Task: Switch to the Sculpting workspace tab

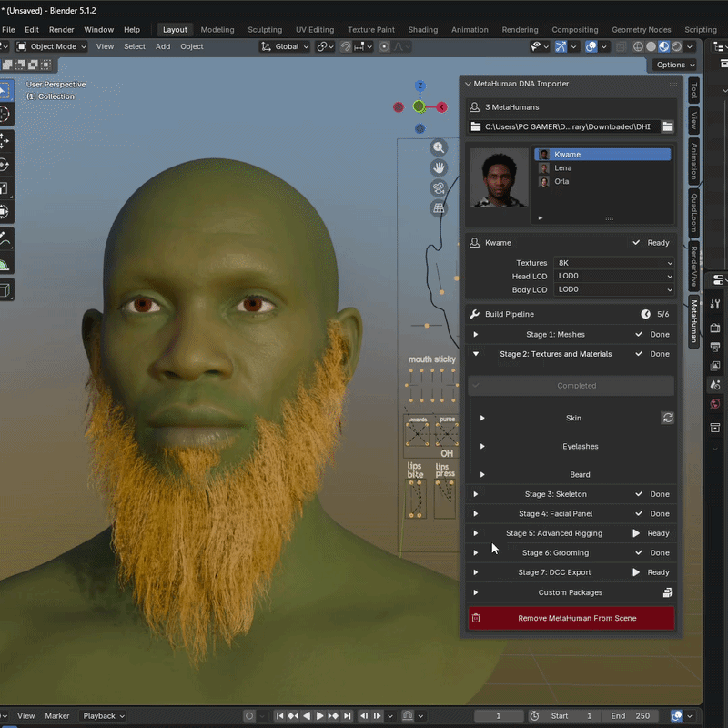Action: tap(265, 30)
